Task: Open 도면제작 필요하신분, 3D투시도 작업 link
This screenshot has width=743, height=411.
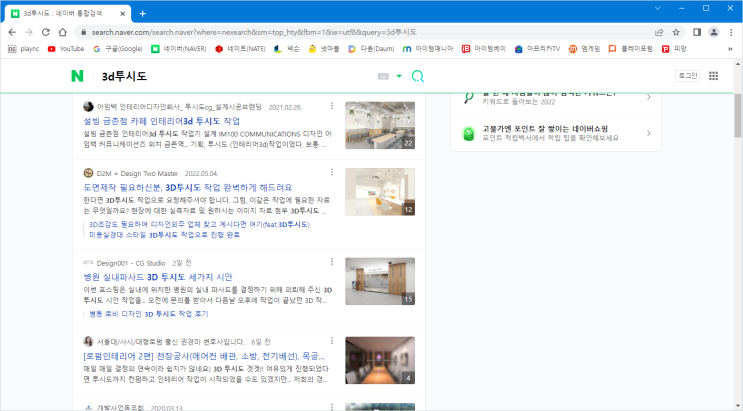Action: pyautogui.click(x=188, y=187)
